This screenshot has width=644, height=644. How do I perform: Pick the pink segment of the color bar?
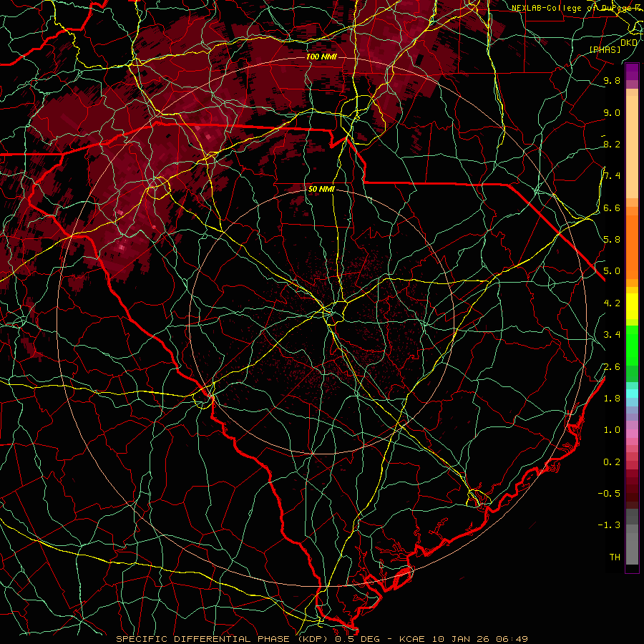632,434
